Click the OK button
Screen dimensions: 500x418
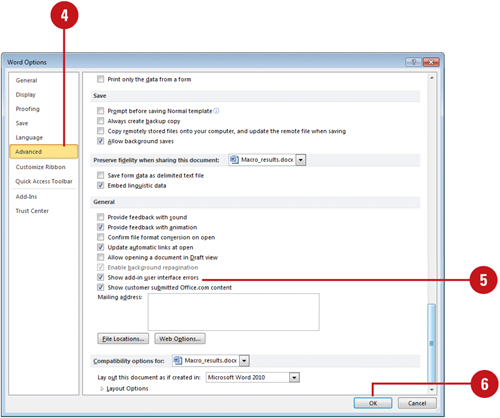pyautogui.click(x=373, y=403)
